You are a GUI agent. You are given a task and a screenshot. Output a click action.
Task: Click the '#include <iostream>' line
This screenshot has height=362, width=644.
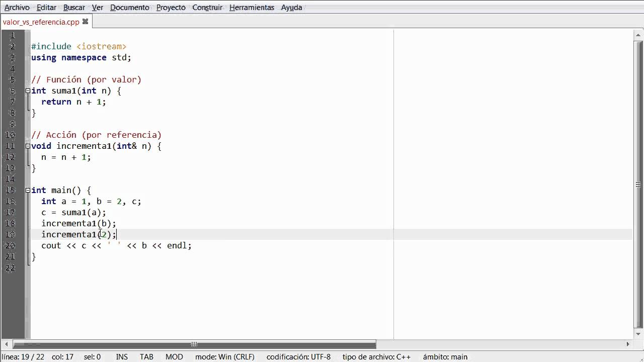click(78, 46)
